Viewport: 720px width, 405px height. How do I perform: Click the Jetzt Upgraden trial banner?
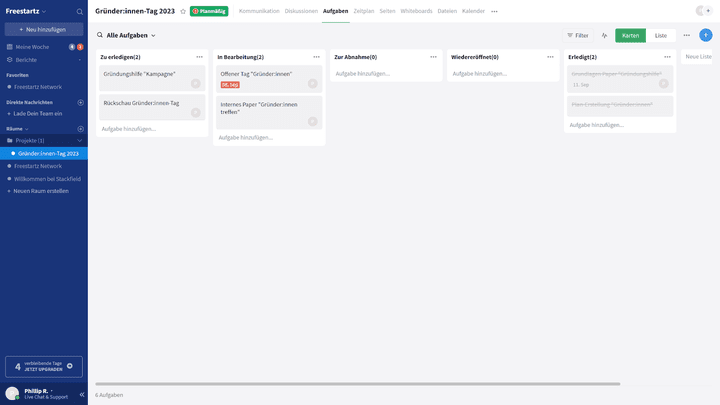tap(44, 366)
